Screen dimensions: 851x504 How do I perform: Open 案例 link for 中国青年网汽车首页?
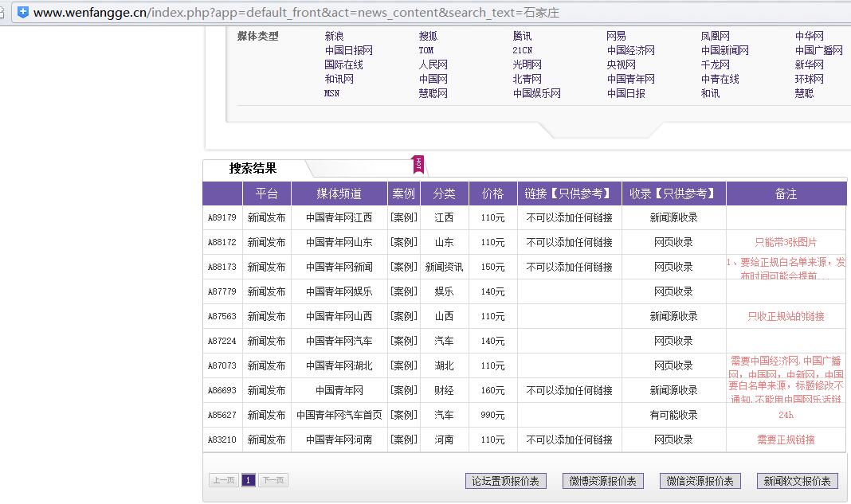click(x=404, y=415)
